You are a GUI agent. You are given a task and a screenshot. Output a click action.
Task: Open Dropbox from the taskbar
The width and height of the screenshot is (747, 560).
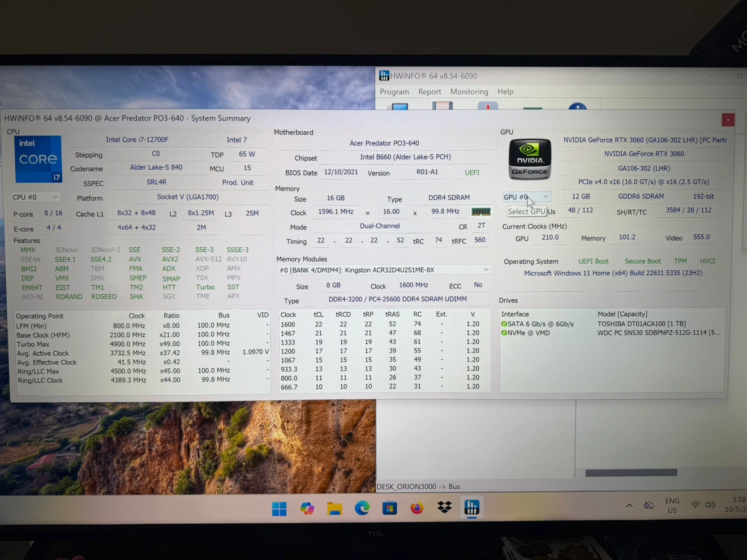[x=444, y=508]
